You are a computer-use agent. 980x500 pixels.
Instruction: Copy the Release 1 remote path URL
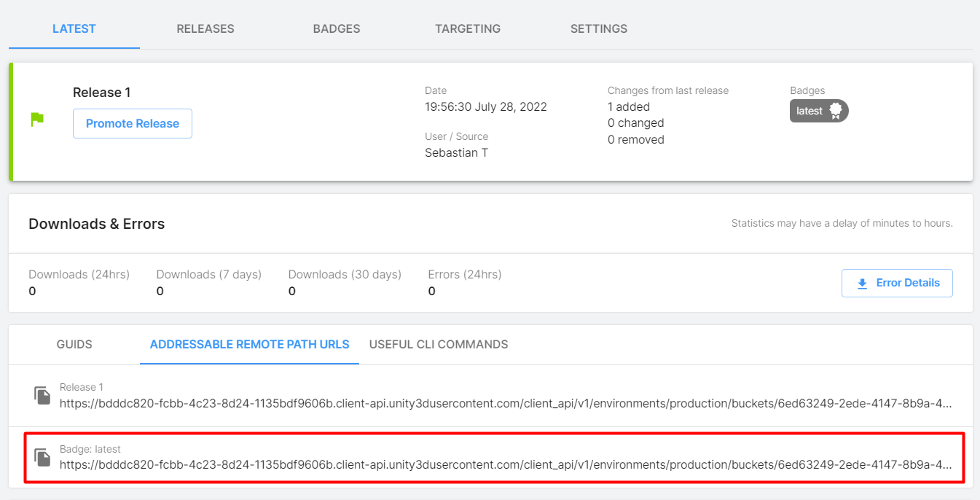pyautogui.click(x=42, y=395)
